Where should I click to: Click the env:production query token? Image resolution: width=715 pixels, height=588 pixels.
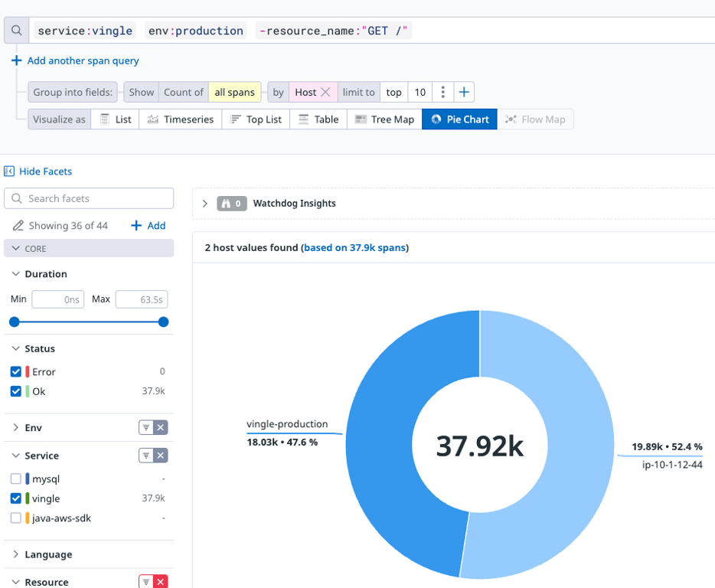coord(196,31)
